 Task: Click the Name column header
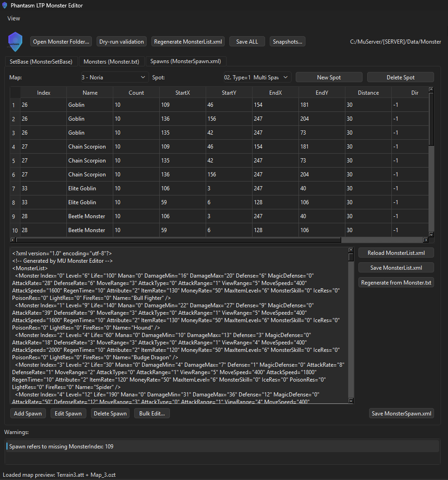[x=90, y=93]
